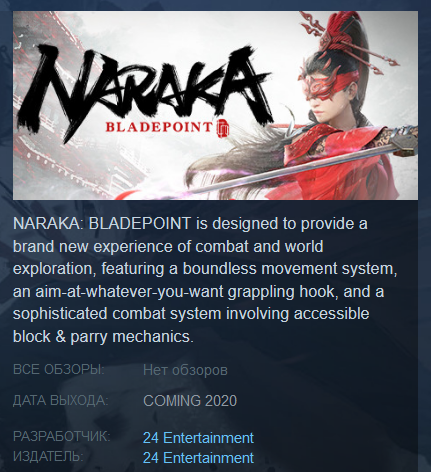Open the developer link 24 Entertainment

(198, 438)
